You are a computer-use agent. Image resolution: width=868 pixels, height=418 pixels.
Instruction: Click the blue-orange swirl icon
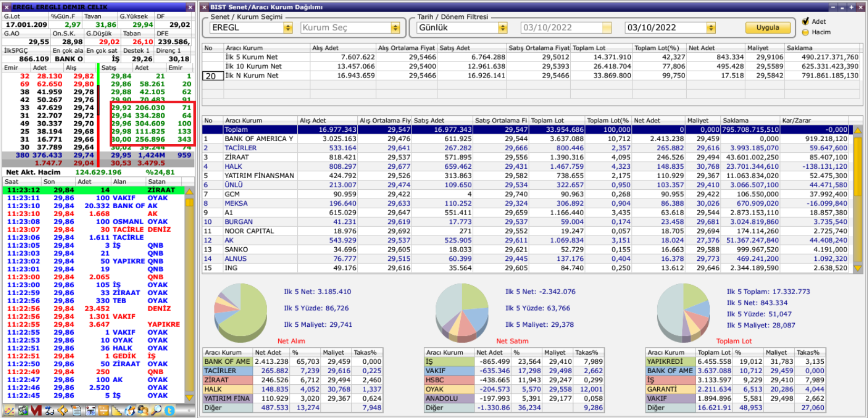coord(130,410)
